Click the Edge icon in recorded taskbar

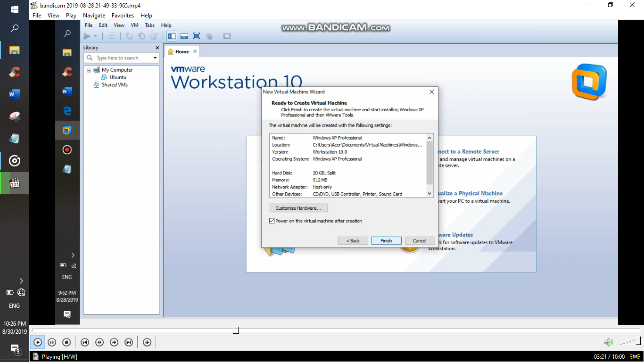coord(67,111)
